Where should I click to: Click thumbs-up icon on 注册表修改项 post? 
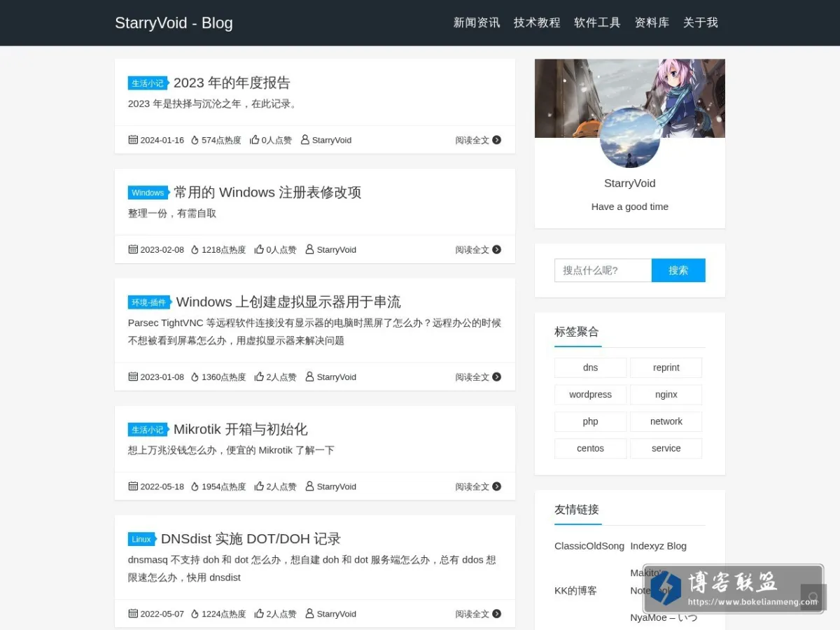(x=259, y=249)
